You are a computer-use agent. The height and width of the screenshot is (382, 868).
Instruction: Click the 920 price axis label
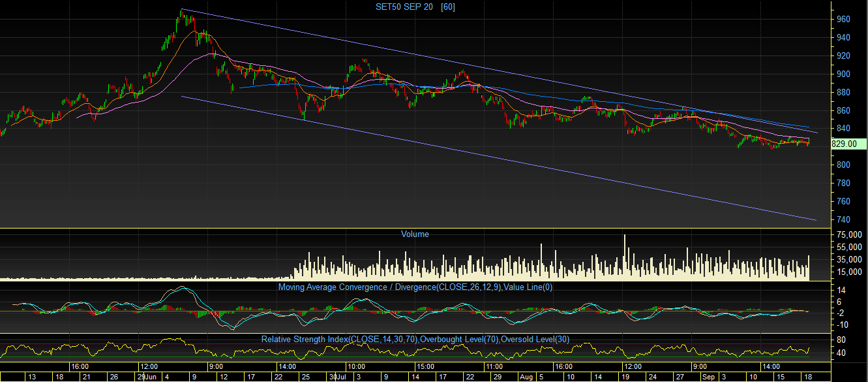point(843,56)
